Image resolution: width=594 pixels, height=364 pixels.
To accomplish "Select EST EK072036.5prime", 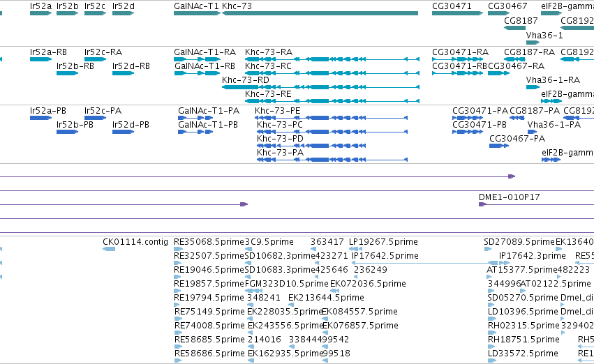I will pyautogui.click(x=368, y=283).
